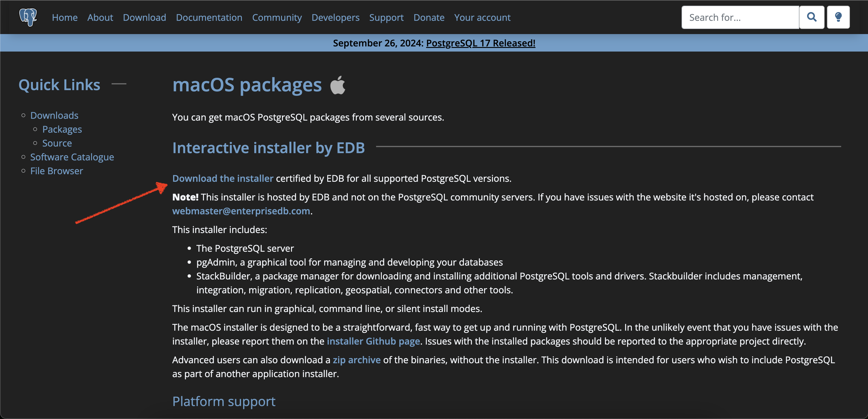Click the Donate nav link

click(x=429, y=17)
